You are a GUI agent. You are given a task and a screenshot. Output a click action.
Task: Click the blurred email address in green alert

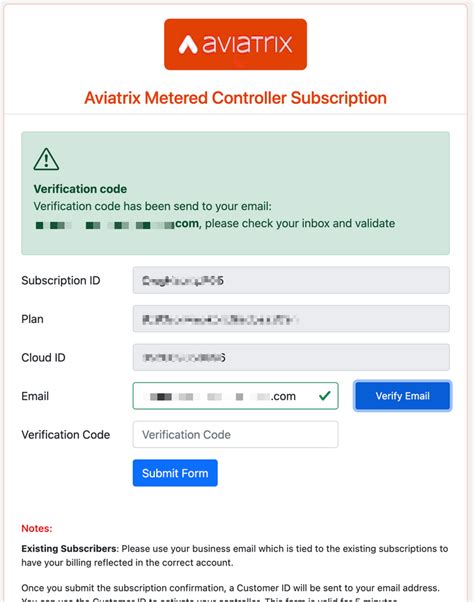(x=117, y=224)
